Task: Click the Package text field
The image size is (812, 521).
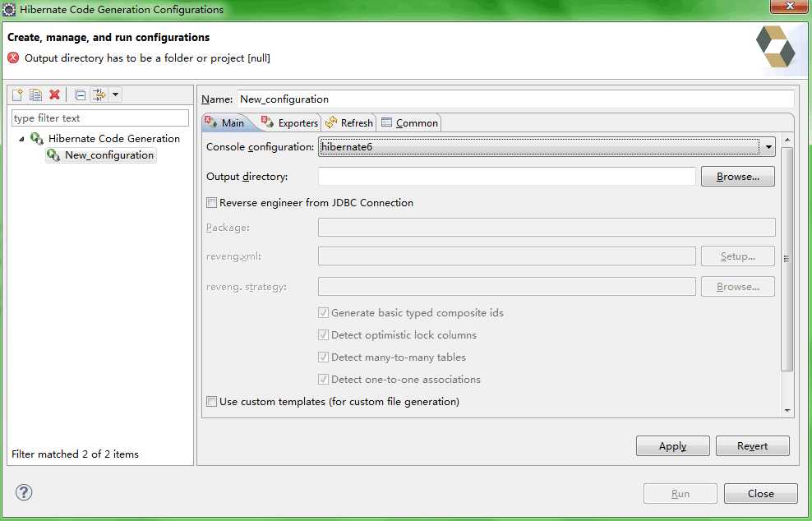Action: click(547, 227)
